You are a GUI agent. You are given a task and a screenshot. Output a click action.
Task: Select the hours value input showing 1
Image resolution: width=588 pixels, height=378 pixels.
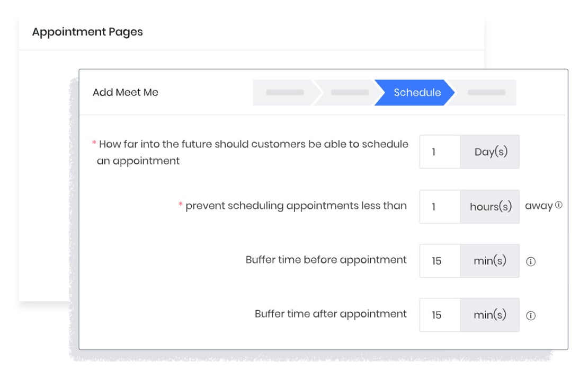pyautogui.click(x=439, y=206)
